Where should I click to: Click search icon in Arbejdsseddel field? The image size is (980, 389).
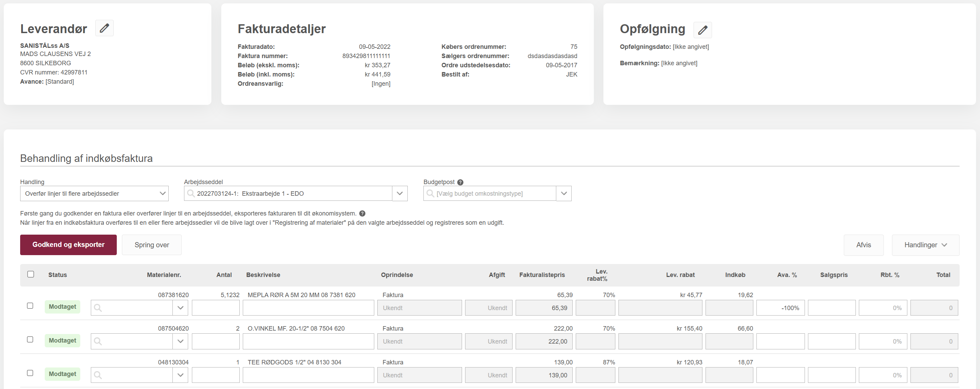(191, 193)
